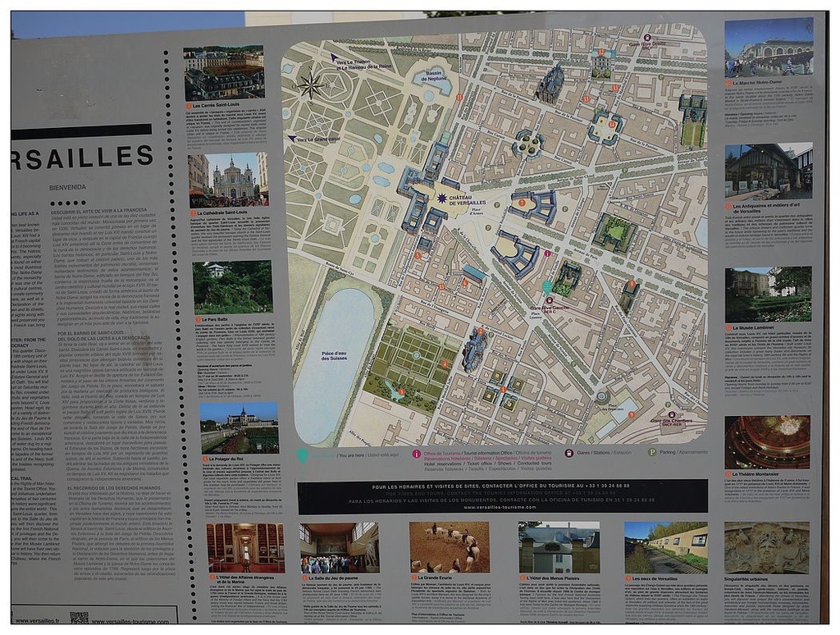The width and height of the screenshot is (840, 635).
Task: Click the compass rose on the map
Action: pos(311,85)
